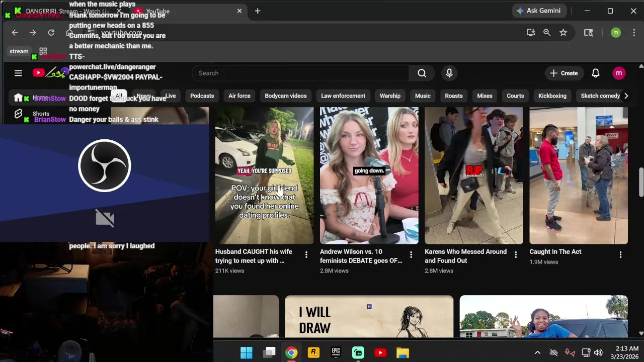
Task: Open the 'Karens Who Messed Around' short thumbnail
Action: coord(474,175)
